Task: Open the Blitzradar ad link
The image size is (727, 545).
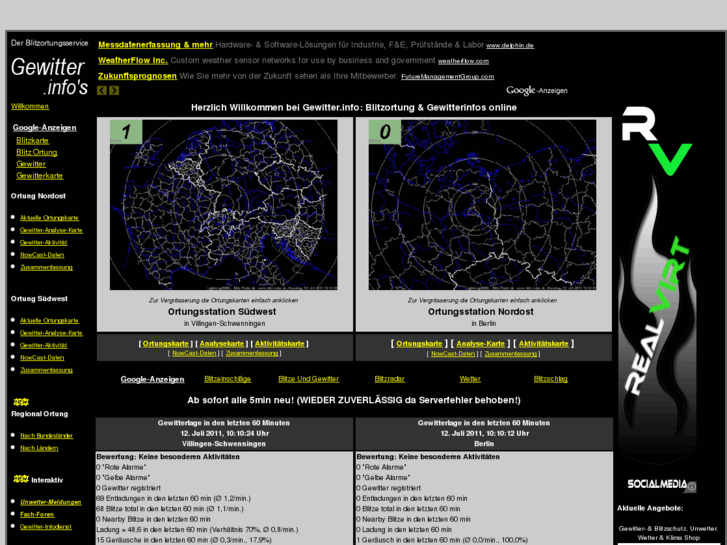Action: pyautogui.click(x=389, y=379)
